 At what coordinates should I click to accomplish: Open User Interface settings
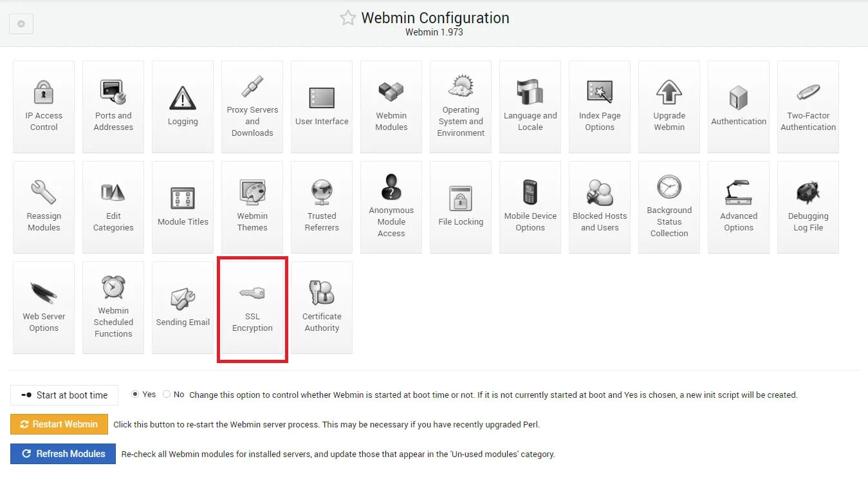point(322,107)
